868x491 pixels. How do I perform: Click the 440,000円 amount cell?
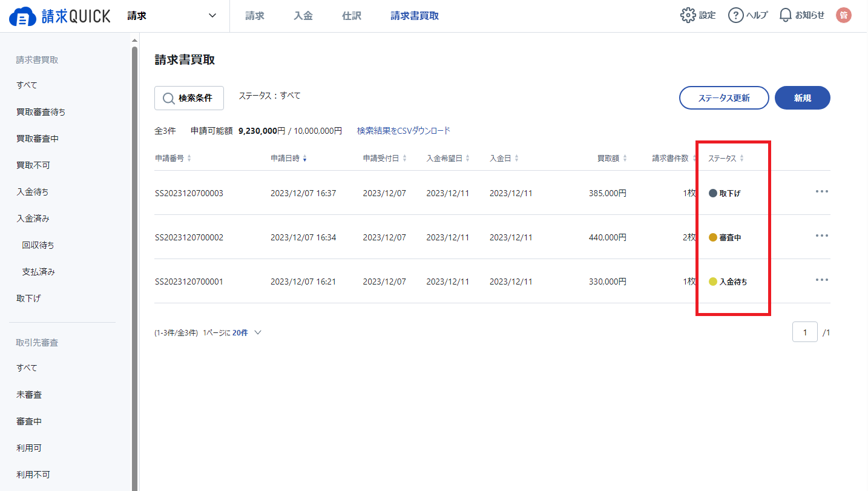[x=607, y=237]
